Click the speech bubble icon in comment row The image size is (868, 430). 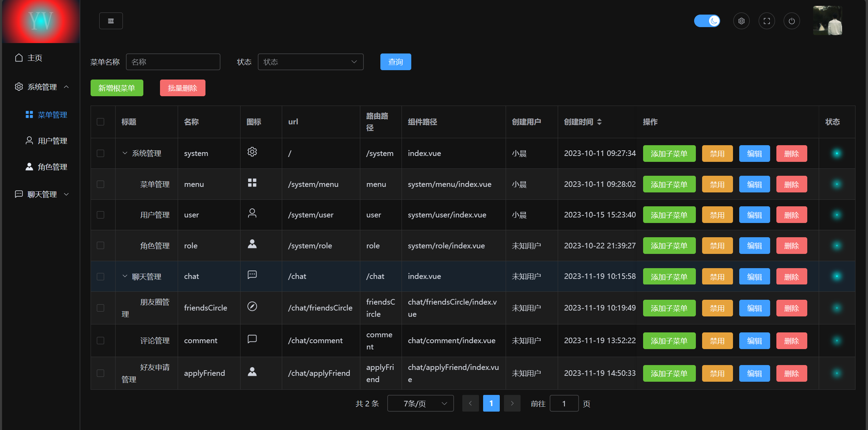[x=252, y=339]
